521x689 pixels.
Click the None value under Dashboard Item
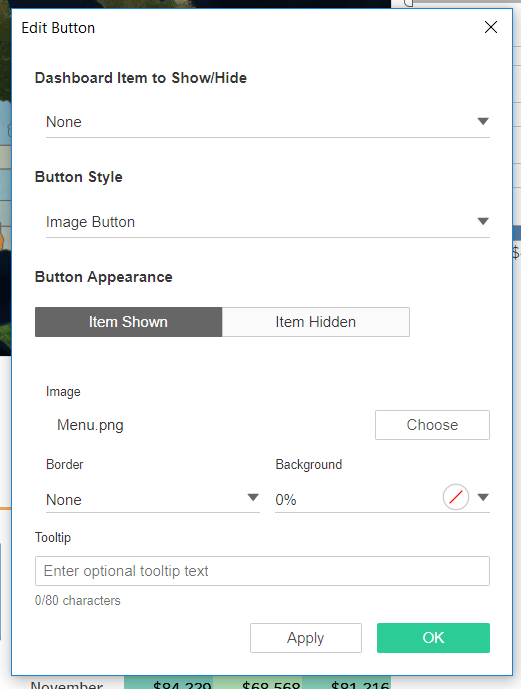[x=64, y=122]
